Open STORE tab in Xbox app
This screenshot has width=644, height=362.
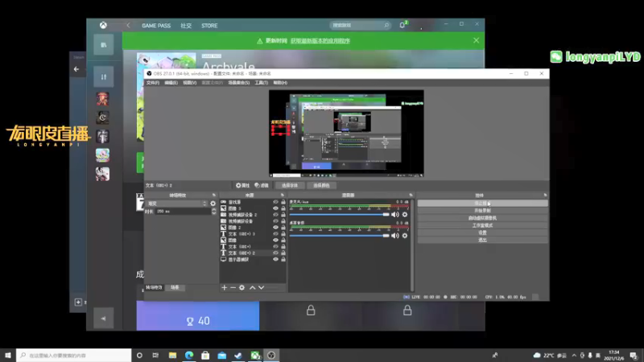pos(209,26)
